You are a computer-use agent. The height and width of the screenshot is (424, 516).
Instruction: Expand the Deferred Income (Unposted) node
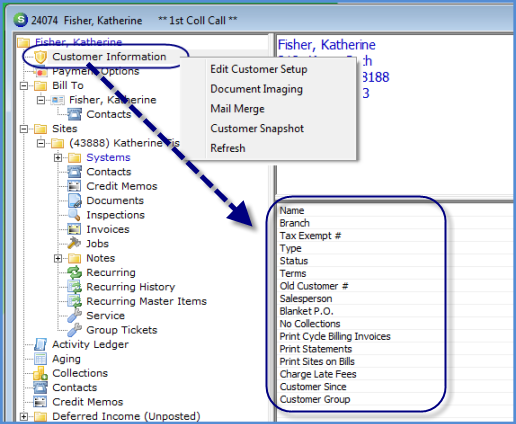[24, 416]
